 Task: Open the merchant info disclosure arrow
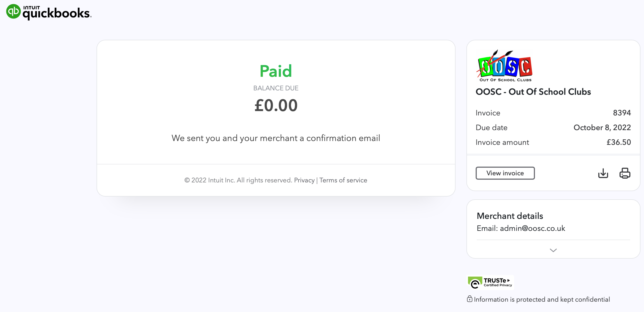553,250
